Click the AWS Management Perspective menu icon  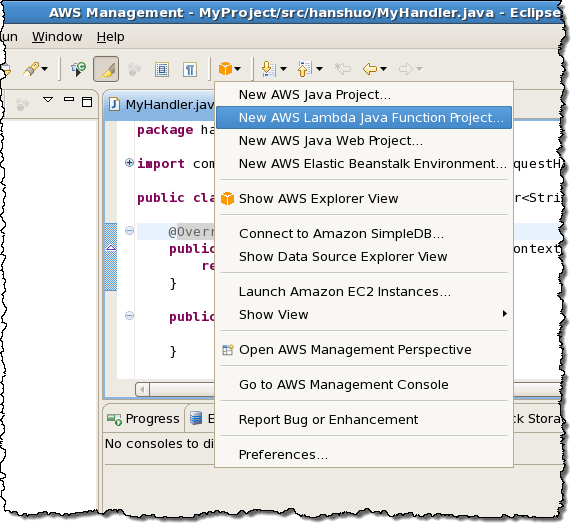point(228,349)
